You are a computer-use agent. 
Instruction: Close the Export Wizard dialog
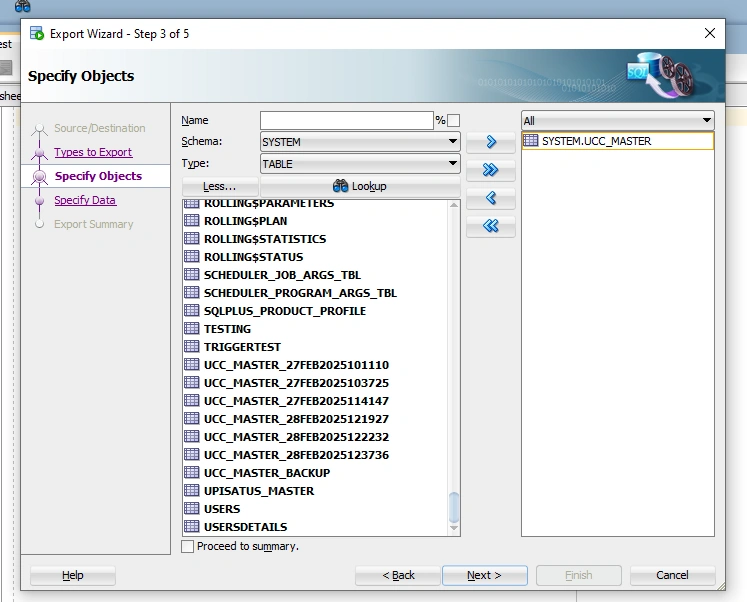pyautogui.click(x=710, y=33)
